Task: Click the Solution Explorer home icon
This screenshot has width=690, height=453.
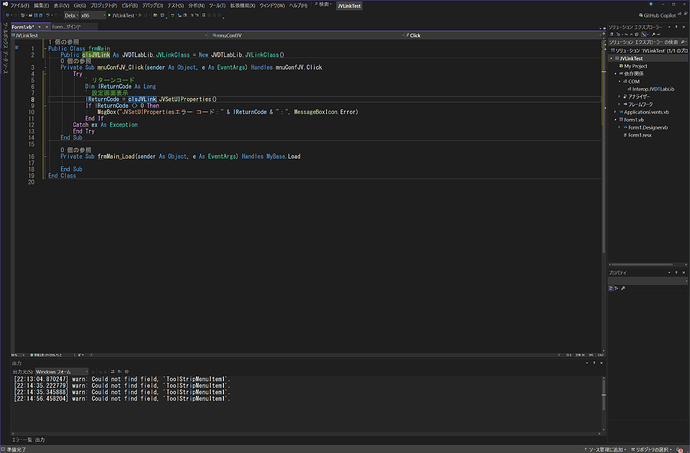Action: (x=611, y=34)
